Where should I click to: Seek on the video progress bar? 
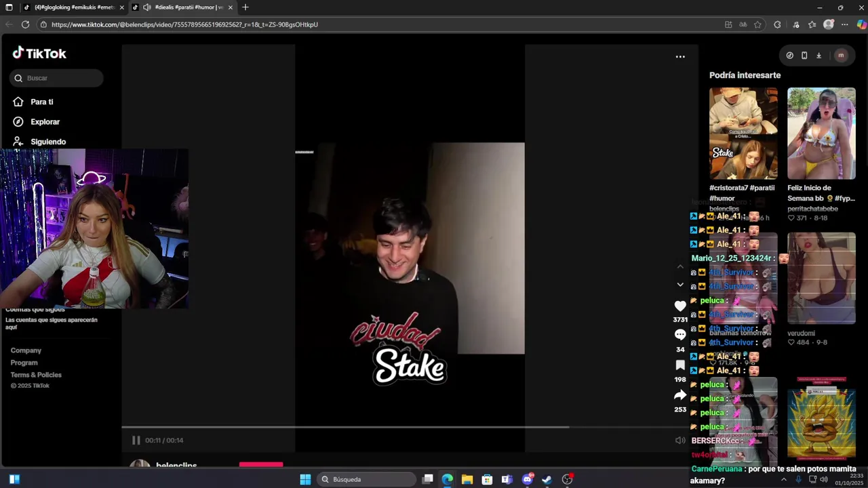click(x=410, y=427)
